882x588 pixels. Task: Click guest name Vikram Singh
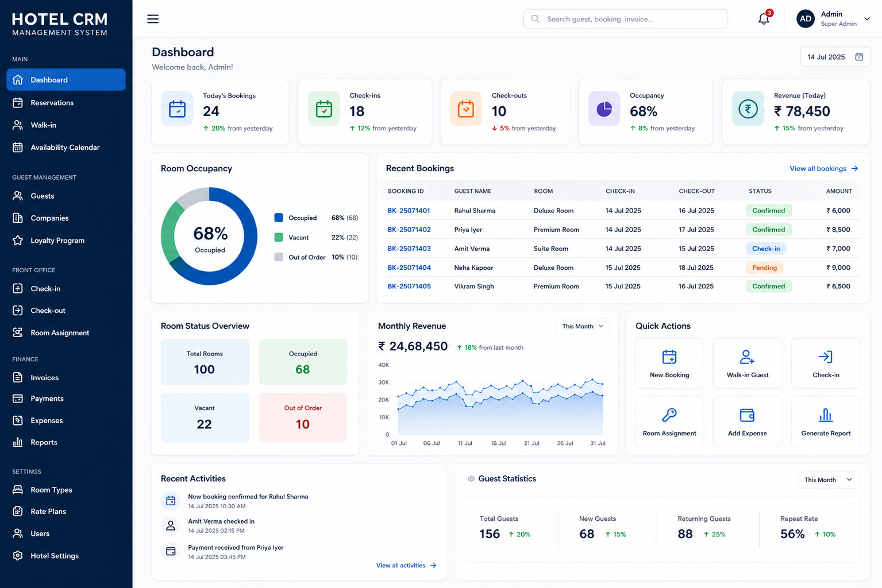(474, 286)
